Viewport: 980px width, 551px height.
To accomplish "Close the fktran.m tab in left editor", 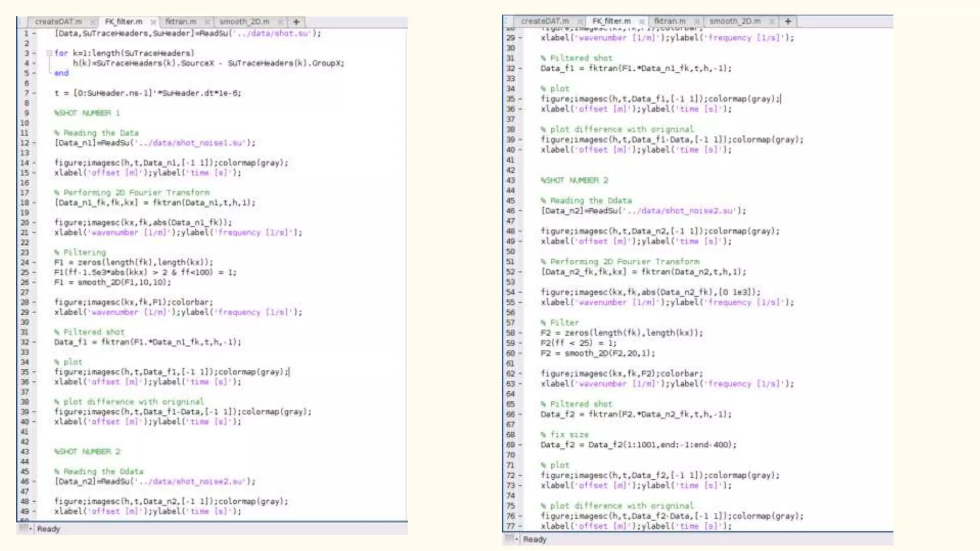I will [x=207, y=22].
